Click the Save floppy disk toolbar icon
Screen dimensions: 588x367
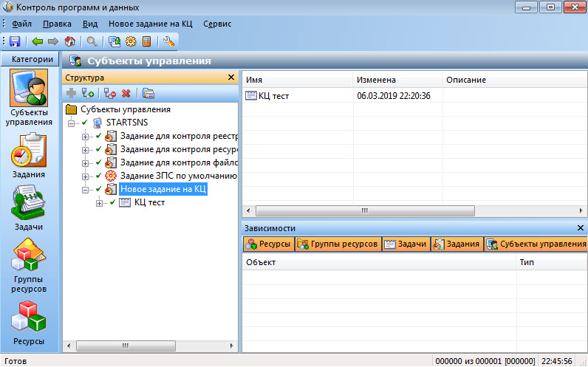[15, 41]
